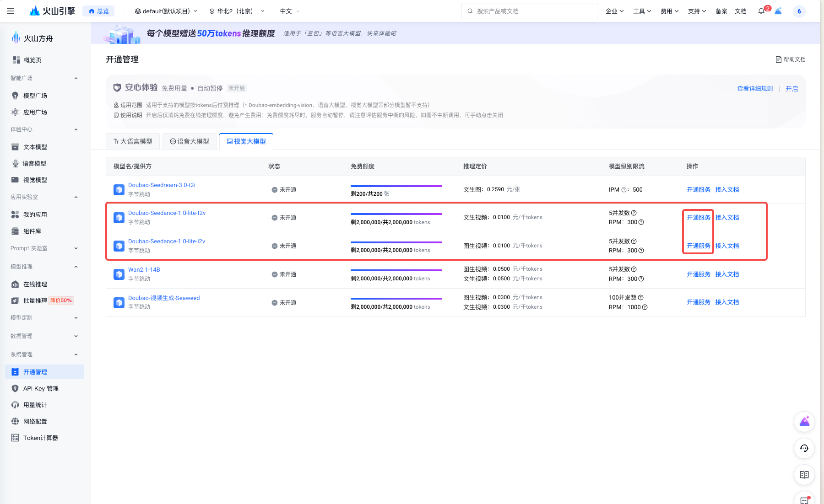824x504 pixels.
Task: Collapse the 系统管理 sidebar section
Action: click(76, 354)
